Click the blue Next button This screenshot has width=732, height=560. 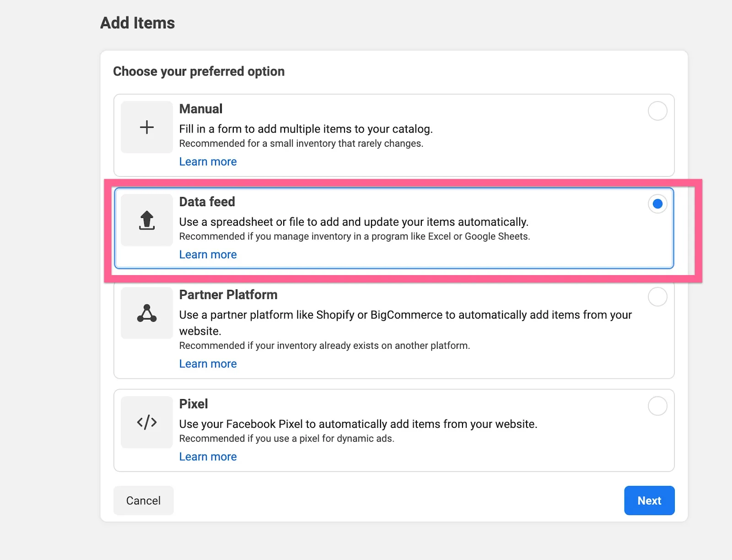click(649, 501)
